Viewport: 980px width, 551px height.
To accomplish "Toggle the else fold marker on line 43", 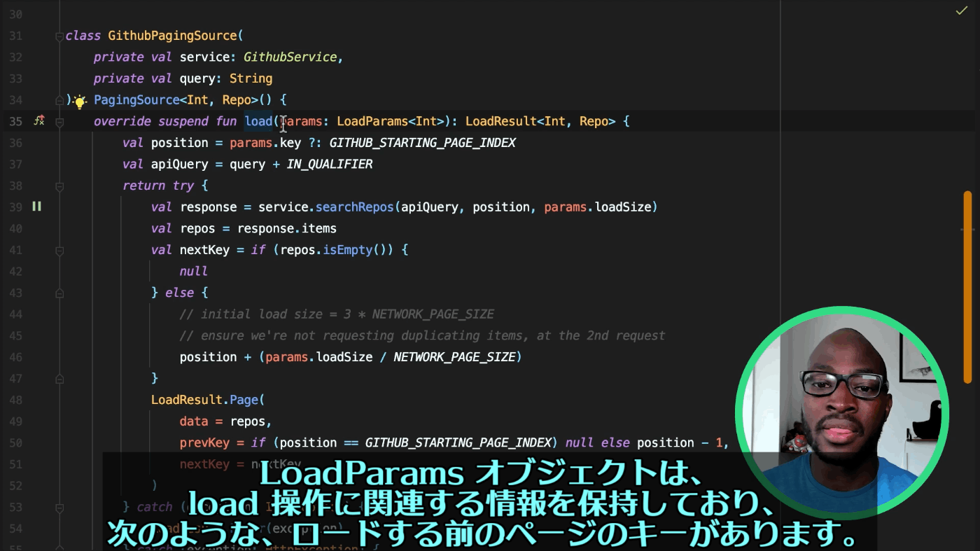I will [x=59, y=293].
